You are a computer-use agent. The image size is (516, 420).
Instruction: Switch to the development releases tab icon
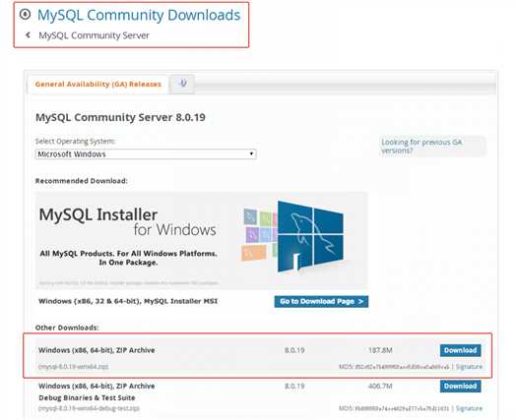point(182,84)
